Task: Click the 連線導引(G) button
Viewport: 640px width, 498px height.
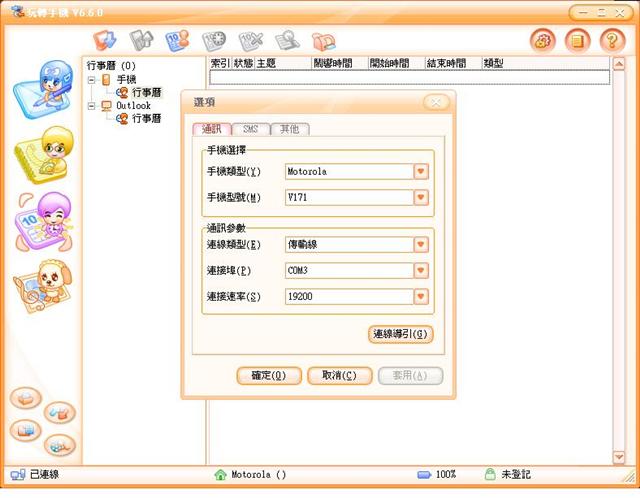Action: click(x=401, y=334)
